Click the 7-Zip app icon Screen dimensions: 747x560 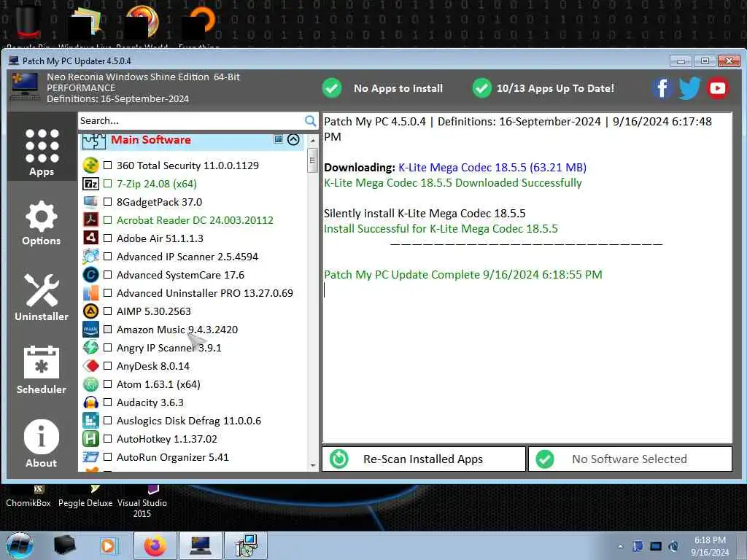pyautogui.click(x=90, y=183)
